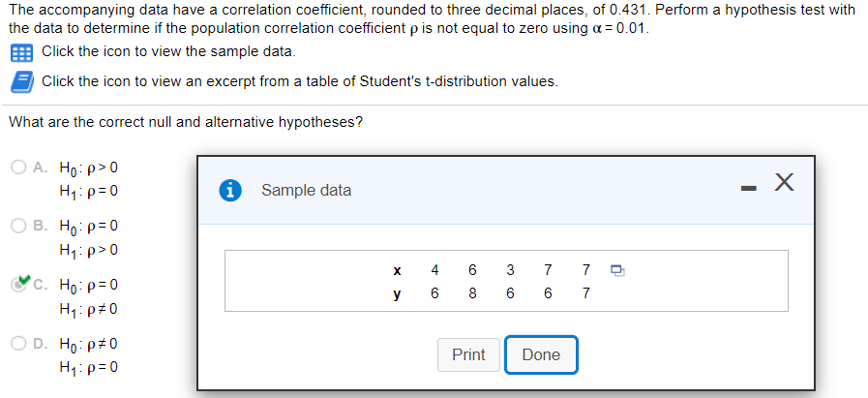Click the H0: ρ>0 text of option A
868x398 pixels.
click(89, 168)
